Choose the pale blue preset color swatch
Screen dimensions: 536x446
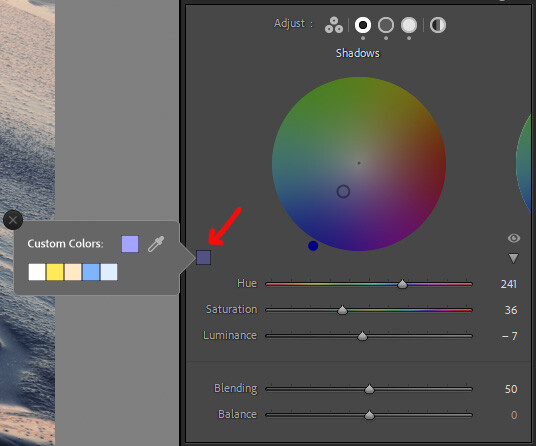109,272
